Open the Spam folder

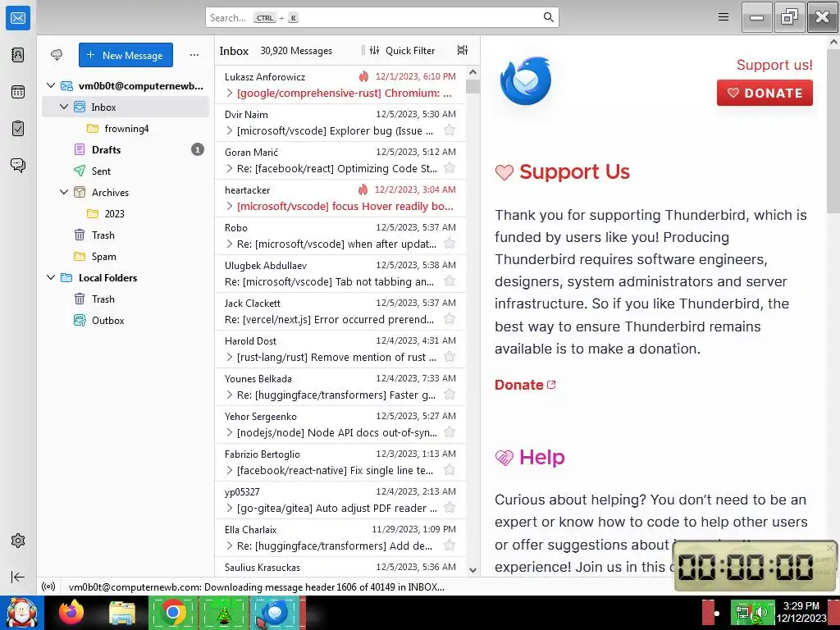point(126,256)
